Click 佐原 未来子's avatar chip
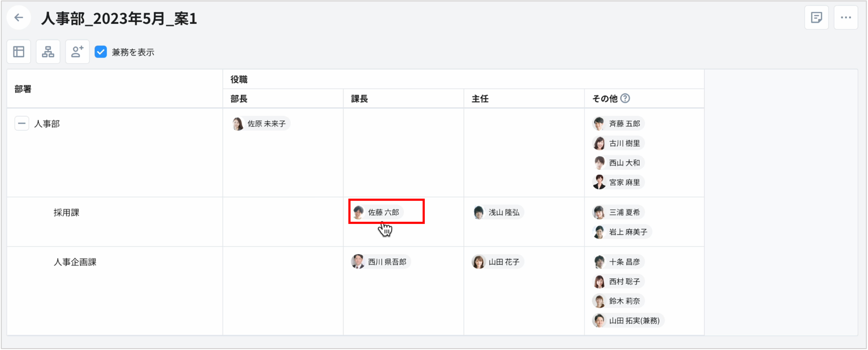The width and height of the screenshot is (868, 350). coord(261,124)
